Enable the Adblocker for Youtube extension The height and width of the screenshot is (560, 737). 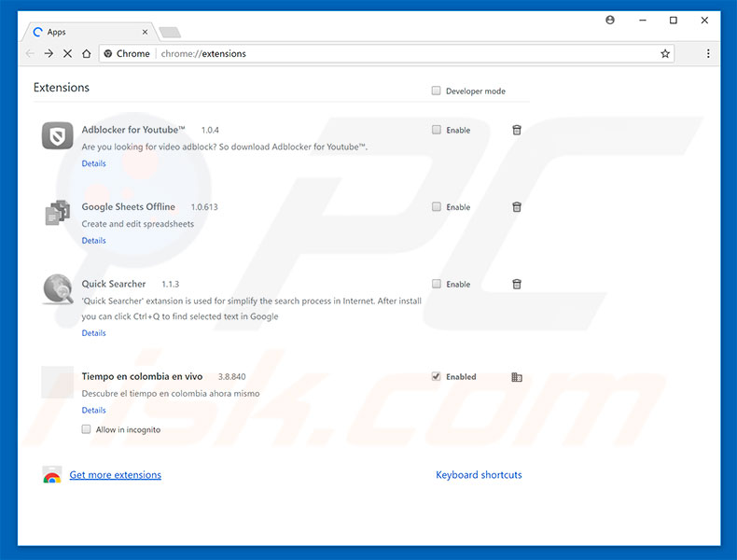tap(437, 130)
